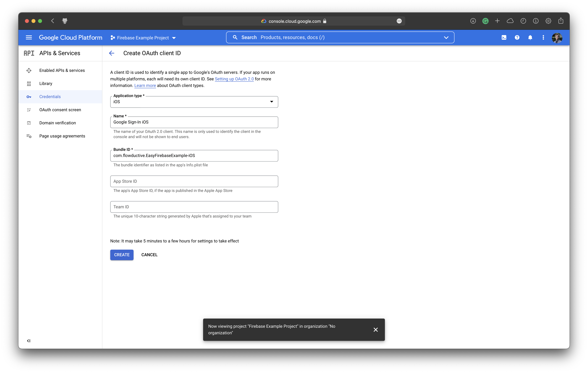Click the CANCEL button

(149, 255)
